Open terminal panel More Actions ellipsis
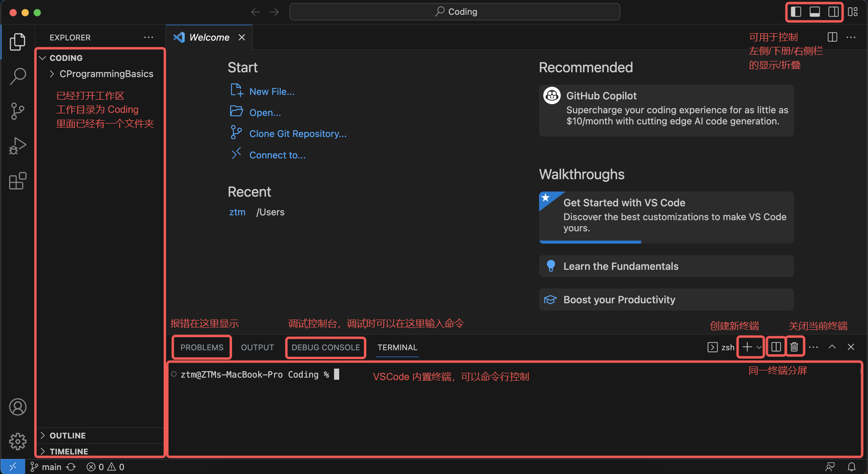The height and width of the screenshot is (474, 868). coord(813,347)
